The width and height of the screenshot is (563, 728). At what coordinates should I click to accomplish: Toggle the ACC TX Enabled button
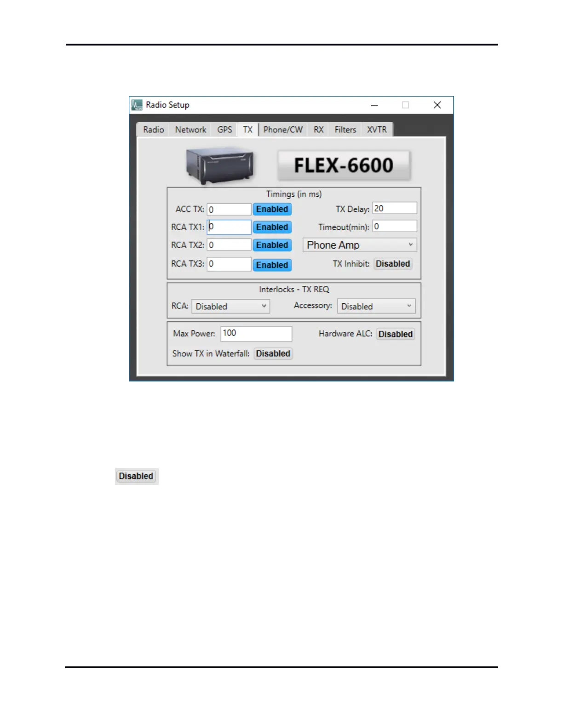tap(272, 209)
